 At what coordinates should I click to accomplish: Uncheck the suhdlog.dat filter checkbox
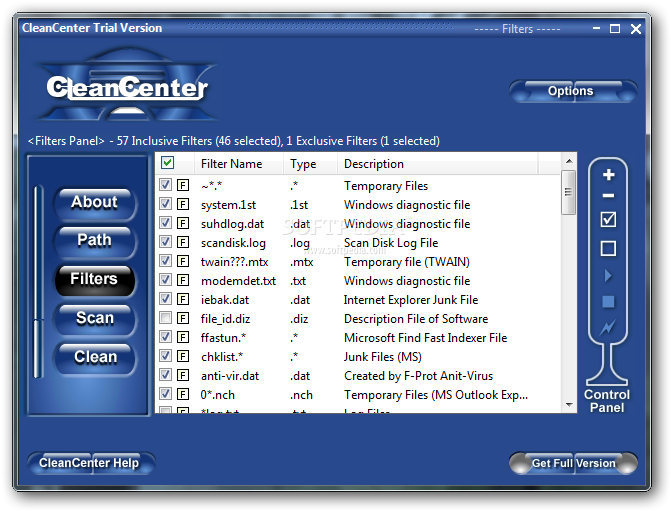click(165, 223)
